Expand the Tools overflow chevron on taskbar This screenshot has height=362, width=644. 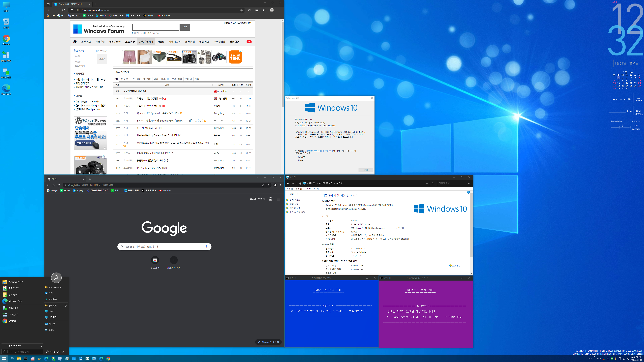594,357
